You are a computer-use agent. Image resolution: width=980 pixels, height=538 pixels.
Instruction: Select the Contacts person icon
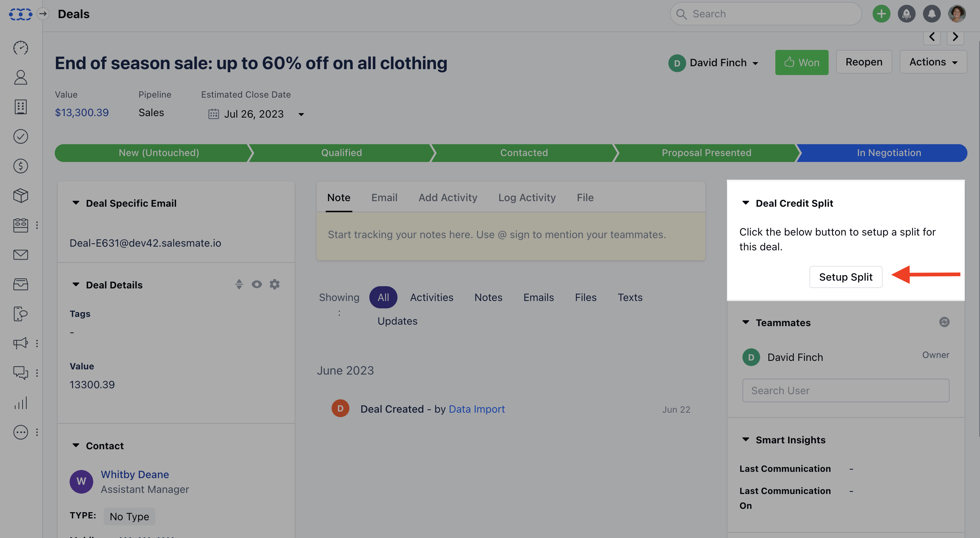(x=21, y=77)
